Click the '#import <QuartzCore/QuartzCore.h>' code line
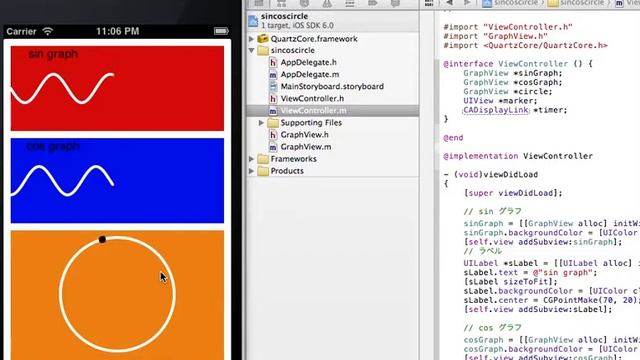The image size is (640, 360). coord(525,45)
